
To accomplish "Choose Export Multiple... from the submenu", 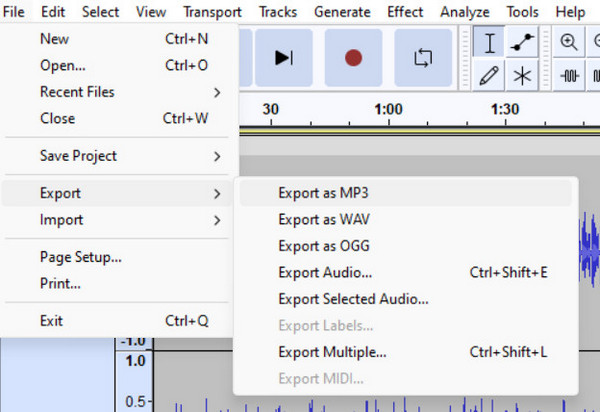I will point(332,352).
